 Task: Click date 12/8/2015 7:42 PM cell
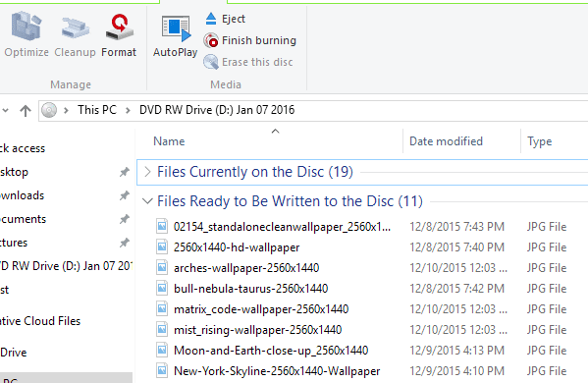click(x=456, y=289)
